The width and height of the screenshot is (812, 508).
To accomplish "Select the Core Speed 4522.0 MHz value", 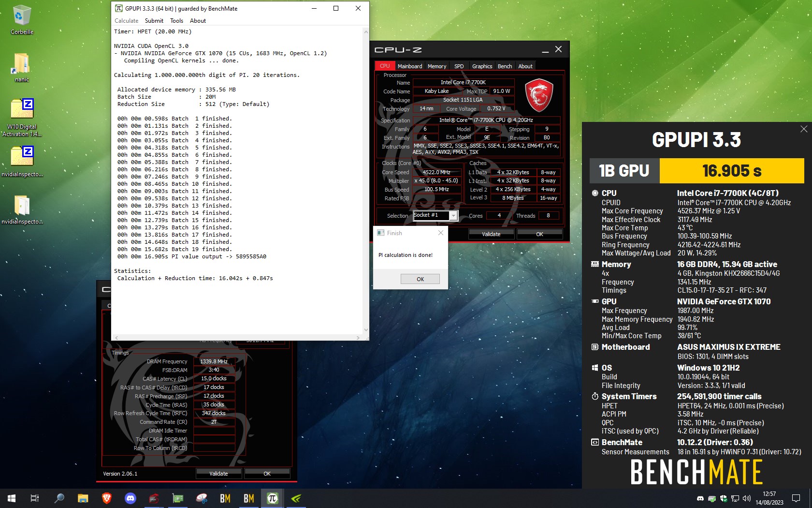I will [436, 172].
